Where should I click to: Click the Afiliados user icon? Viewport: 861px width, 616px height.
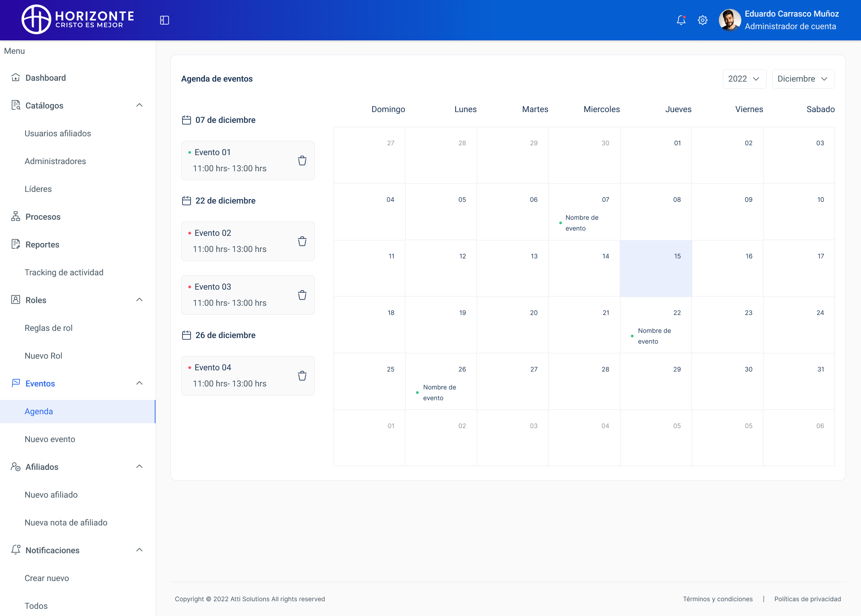(x=16, y=467)
